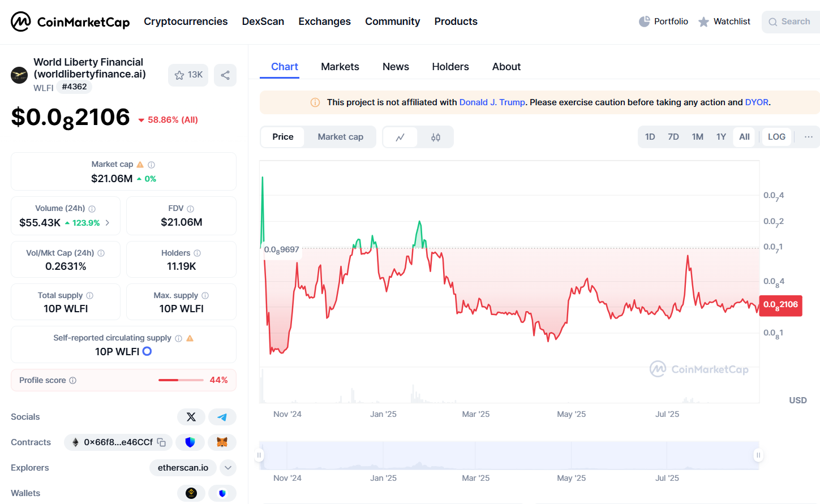Select 1D time range
This screenshot has height=504, width=820.
[x=650, y=137]
